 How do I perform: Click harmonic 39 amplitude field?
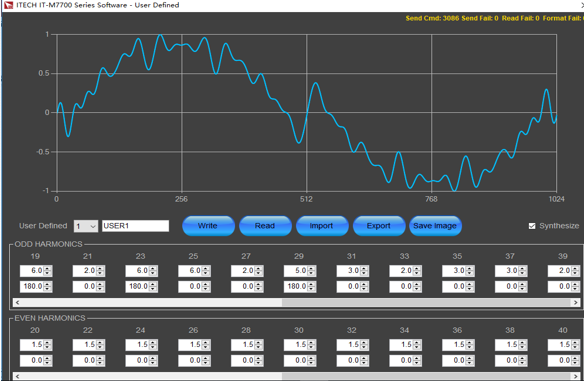tap(560, 271)
